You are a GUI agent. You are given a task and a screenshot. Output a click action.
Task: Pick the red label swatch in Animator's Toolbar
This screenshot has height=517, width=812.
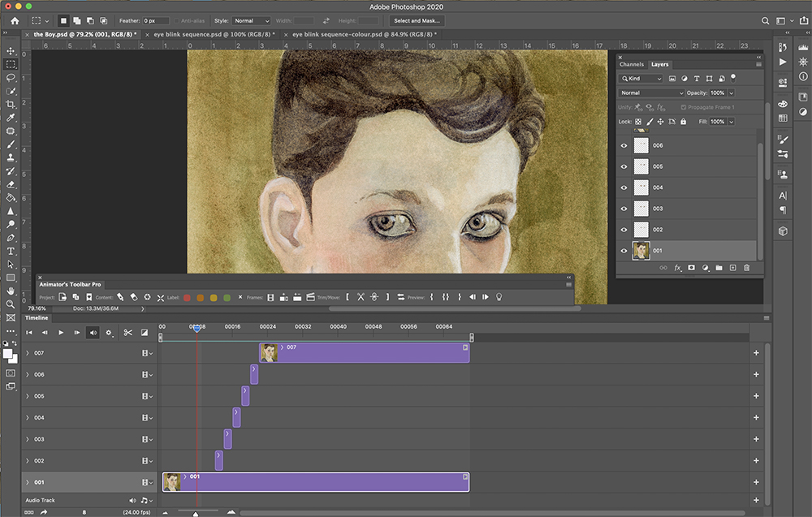tap(187, 298)
